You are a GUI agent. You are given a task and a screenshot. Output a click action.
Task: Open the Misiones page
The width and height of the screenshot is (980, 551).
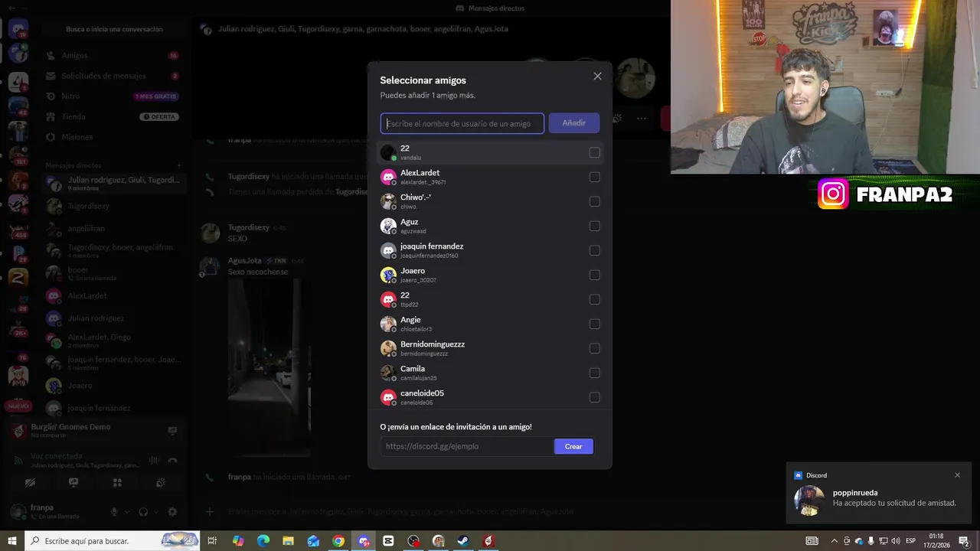pos(113,137)
